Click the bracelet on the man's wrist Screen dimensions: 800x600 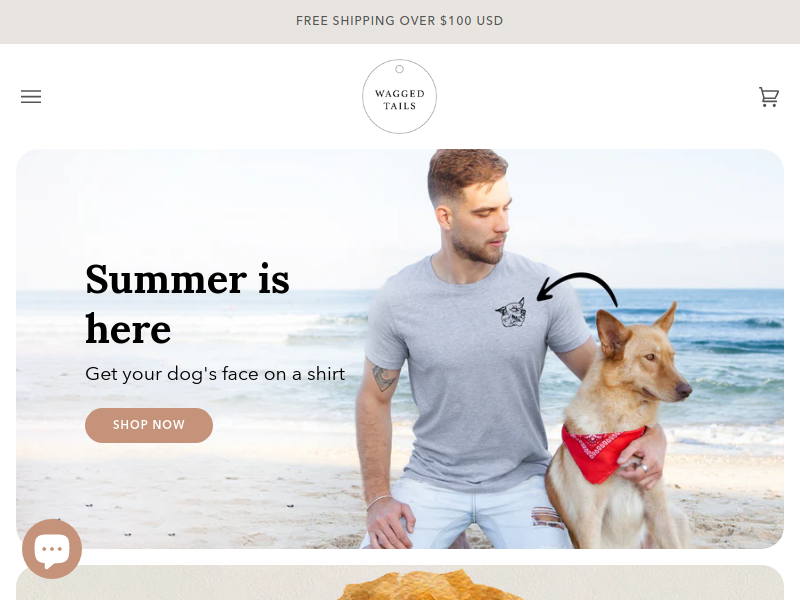(378, 502)
